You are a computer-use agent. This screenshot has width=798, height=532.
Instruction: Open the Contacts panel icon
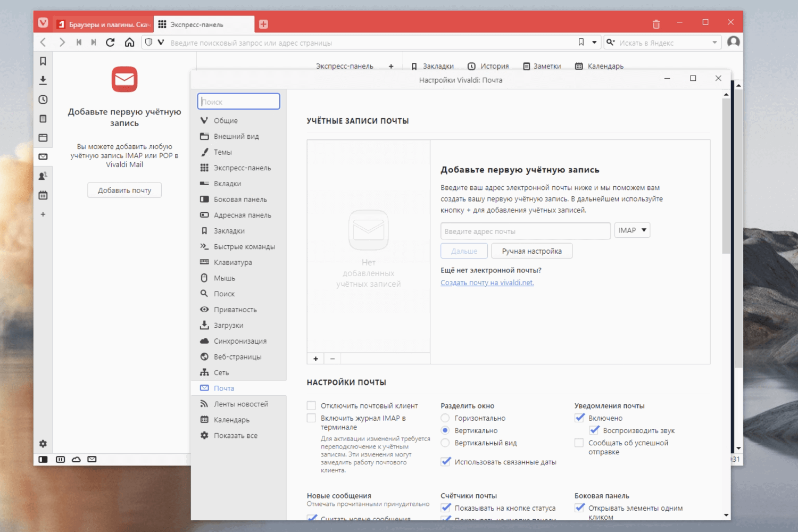click(43, 176)
